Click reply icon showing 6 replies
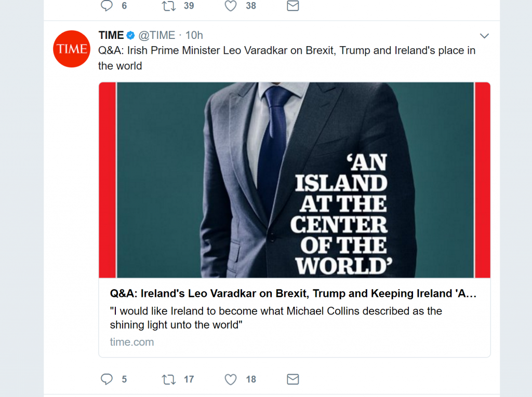This screenshot has width=532, height=397. (107, 6)
